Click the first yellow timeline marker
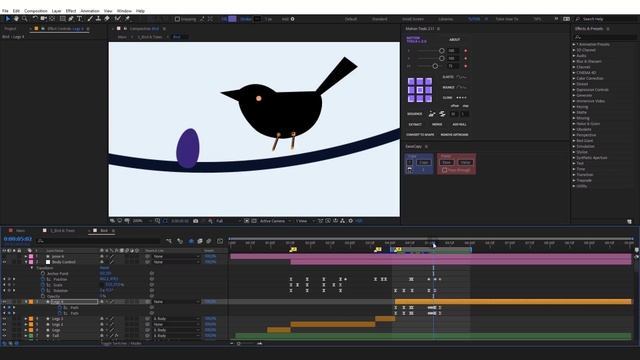This screenshot has width=640, height=360. (x=293, y=249)
